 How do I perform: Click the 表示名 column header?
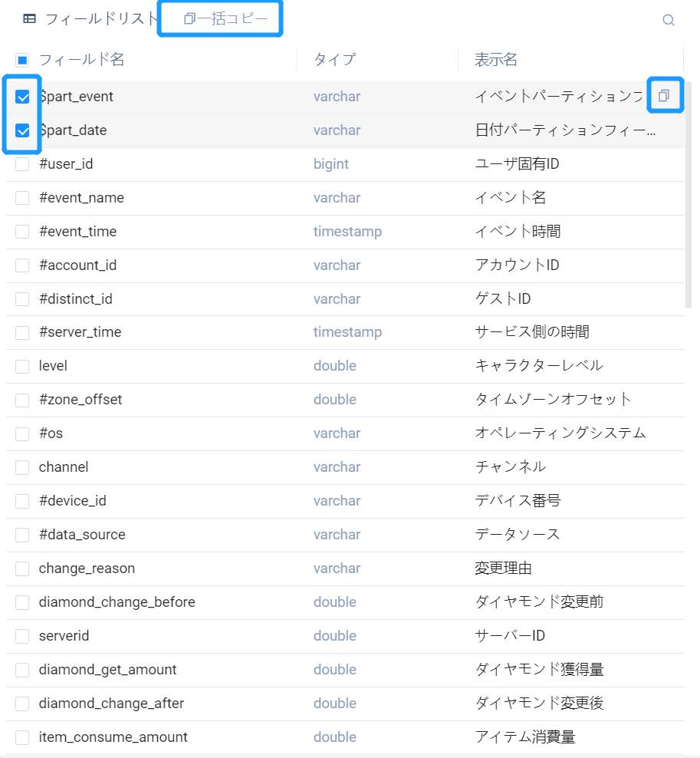coord(495,59)
